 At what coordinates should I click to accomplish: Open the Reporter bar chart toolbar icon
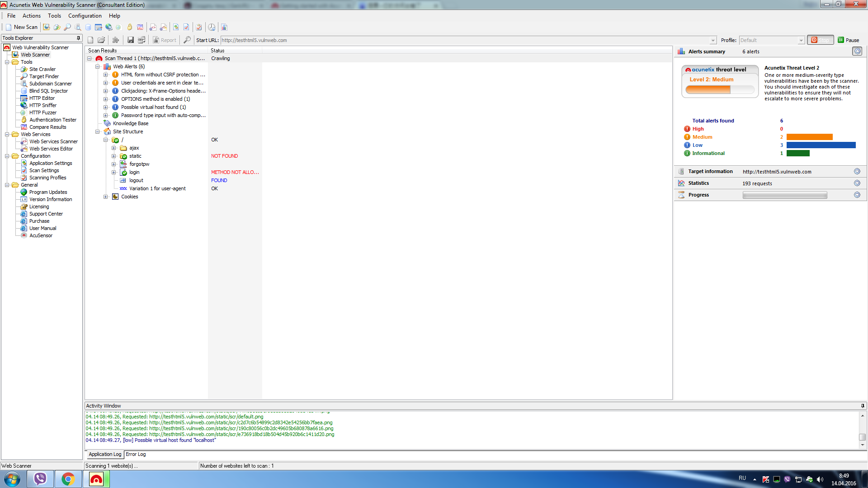point(224,27)
